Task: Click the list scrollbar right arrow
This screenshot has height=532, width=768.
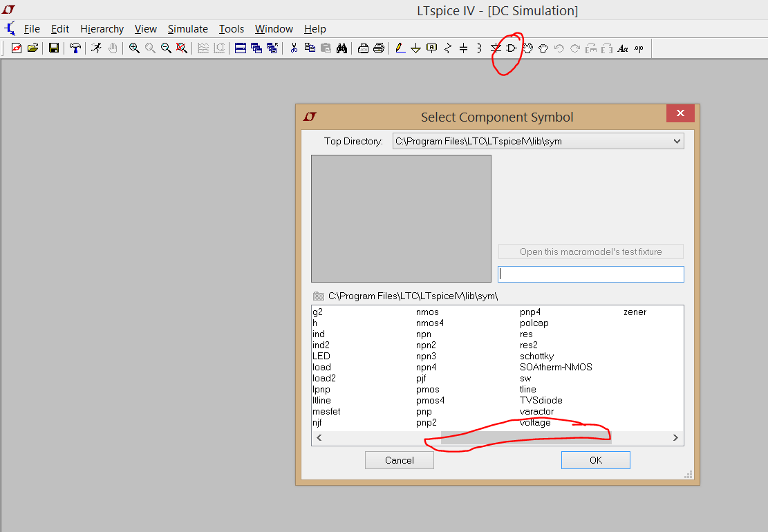Action: (x=675, y=437)
